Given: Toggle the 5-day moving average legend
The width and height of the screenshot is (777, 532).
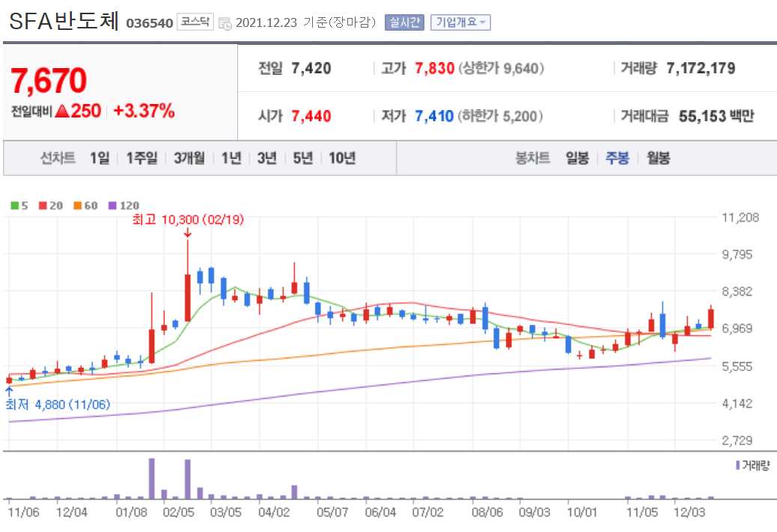Looking at the screenshot, I should coord(17,205).
